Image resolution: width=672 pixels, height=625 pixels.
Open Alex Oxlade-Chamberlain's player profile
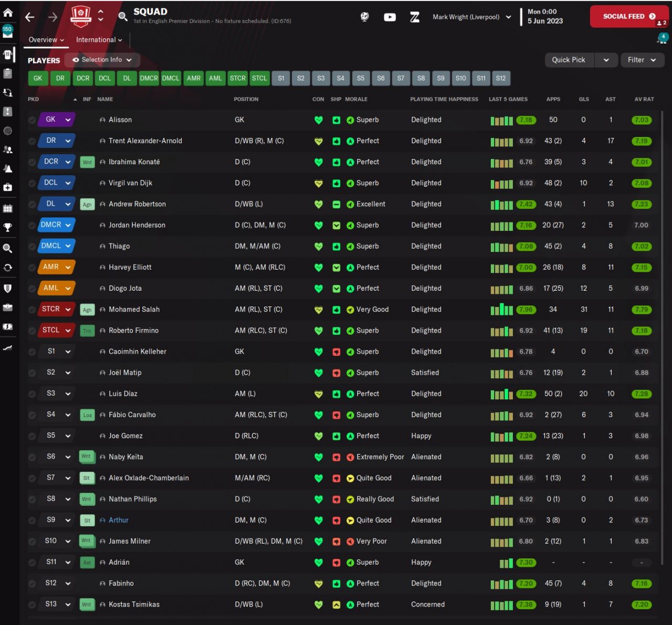[x=149, y=478]
